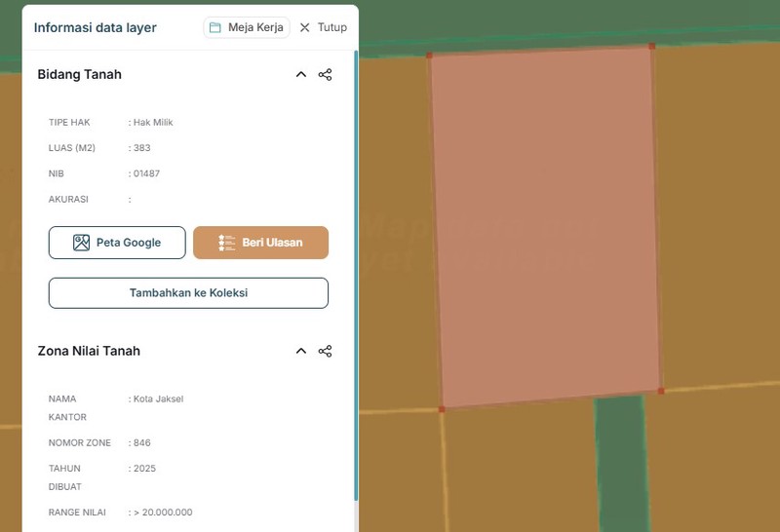Click top-left vertex of highlighted parcel

(429, 55)
